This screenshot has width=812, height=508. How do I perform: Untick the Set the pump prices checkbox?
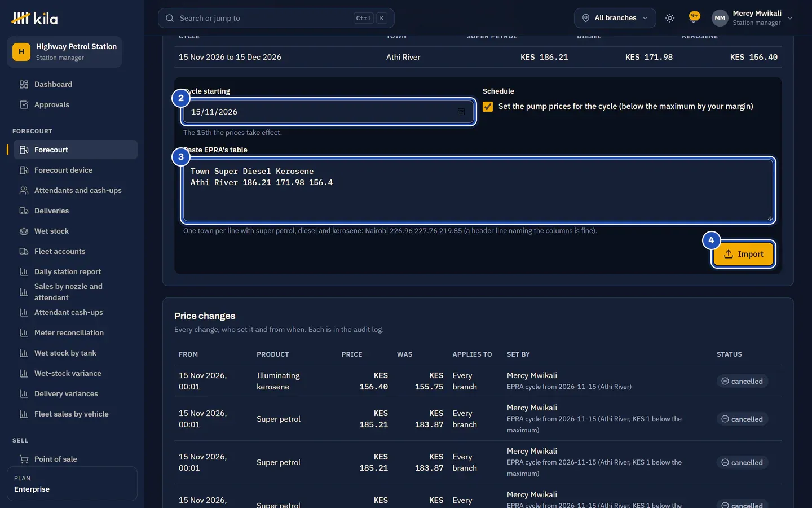pos(488,107)
